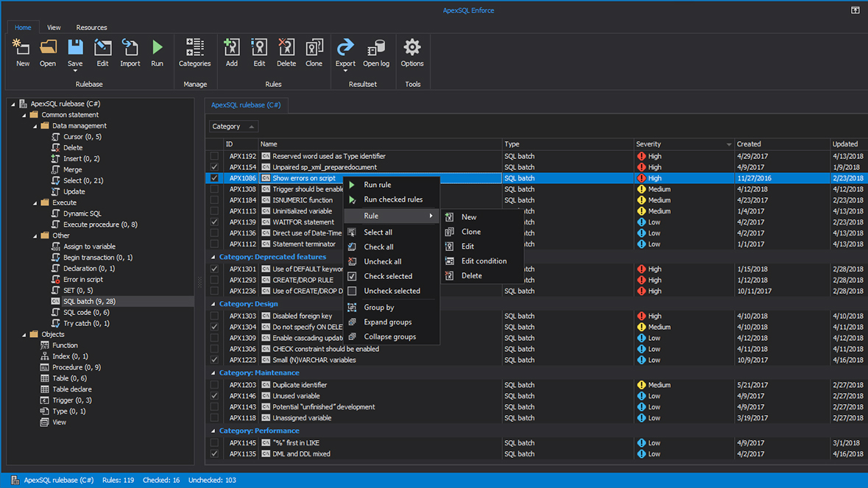This screenshot has width=868, height=488.
Task: Export the resultset with the Export icon
Action: [x=345, y=52]
